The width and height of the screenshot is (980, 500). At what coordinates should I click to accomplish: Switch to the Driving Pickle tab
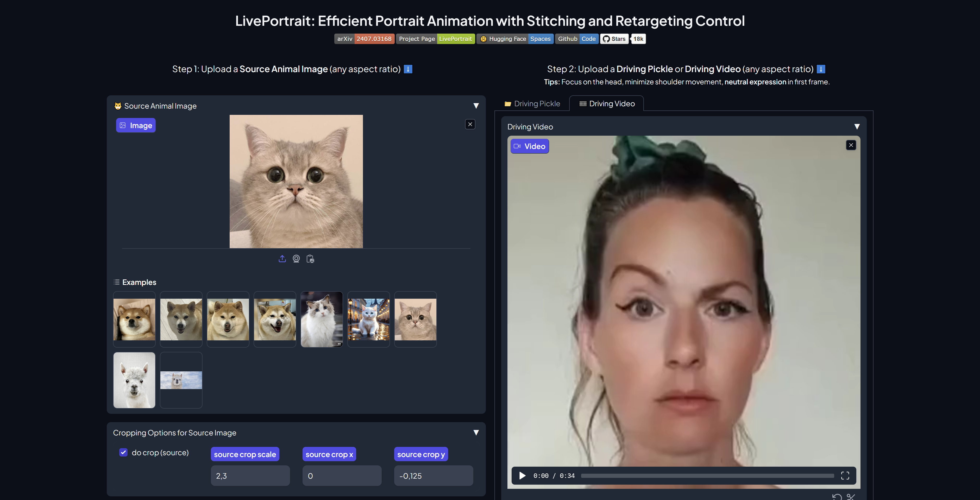[532, 103]
